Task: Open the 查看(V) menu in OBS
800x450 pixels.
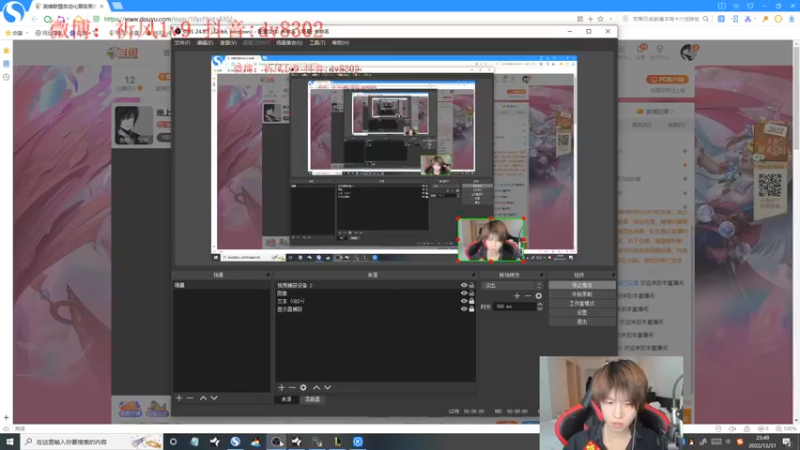Action: (x=228, y=43)
